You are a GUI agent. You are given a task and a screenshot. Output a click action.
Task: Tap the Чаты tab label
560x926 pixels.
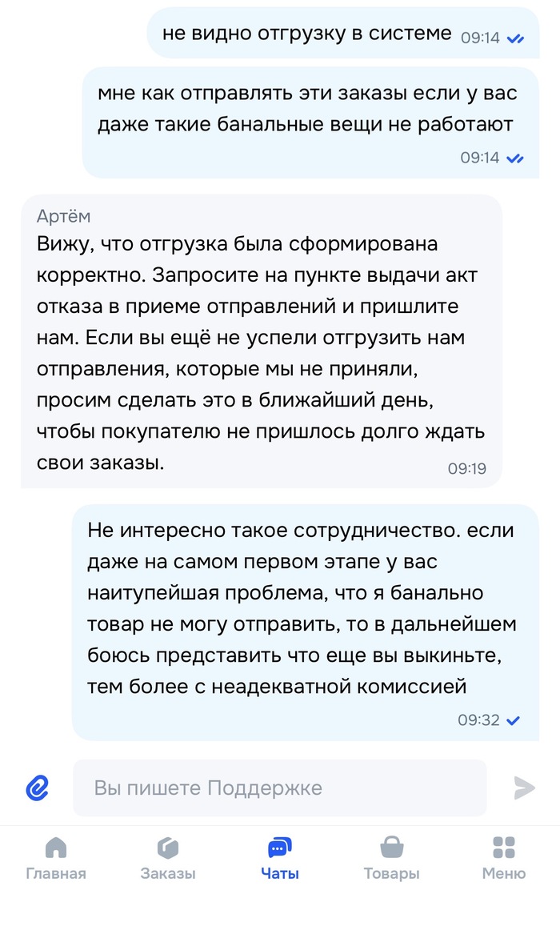280,873
